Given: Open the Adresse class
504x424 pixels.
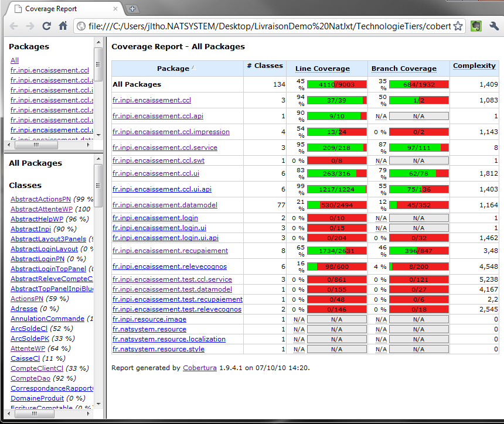Looking at the screenshot, I should click(x=24, y=309).
